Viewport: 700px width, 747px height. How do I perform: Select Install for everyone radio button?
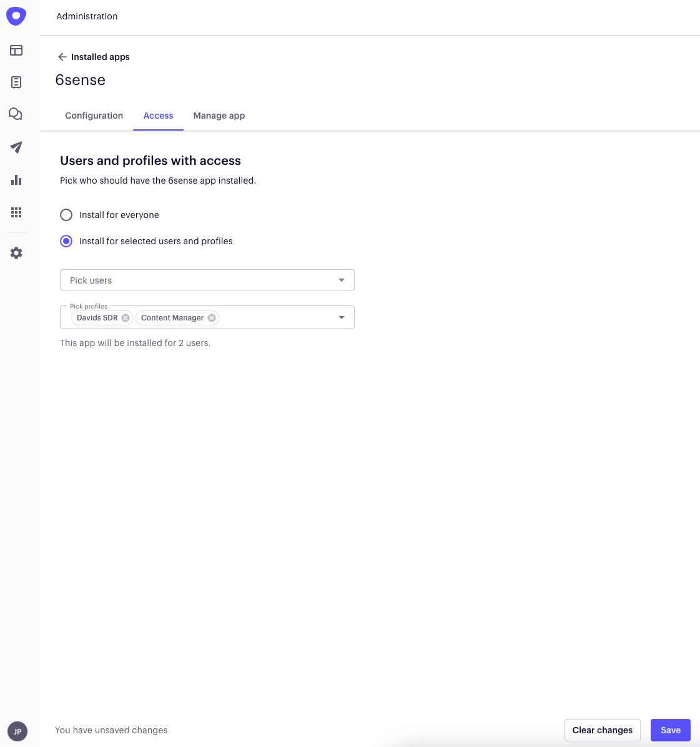pyautogui.click(x=66, y=215)
